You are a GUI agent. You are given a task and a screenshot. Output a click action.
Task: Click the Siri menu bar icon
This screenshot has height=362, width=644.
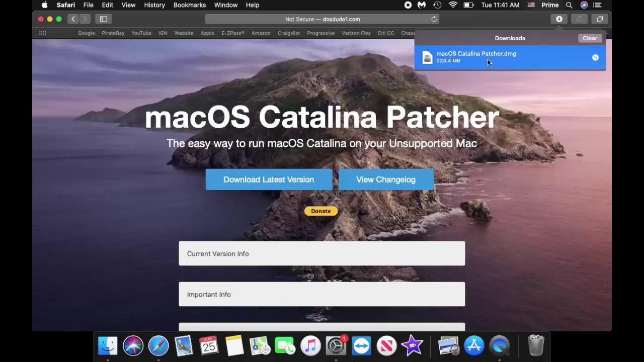584,5
